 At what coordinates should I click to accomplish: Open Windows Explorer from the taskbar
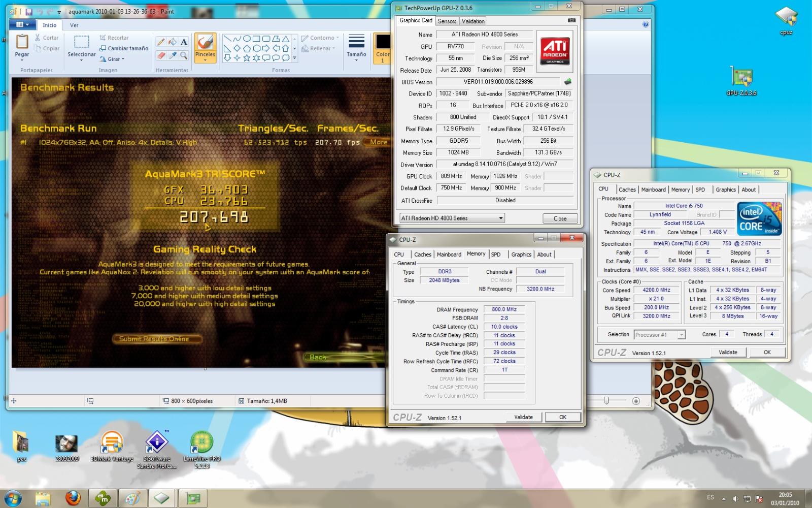tap(43, 498)
